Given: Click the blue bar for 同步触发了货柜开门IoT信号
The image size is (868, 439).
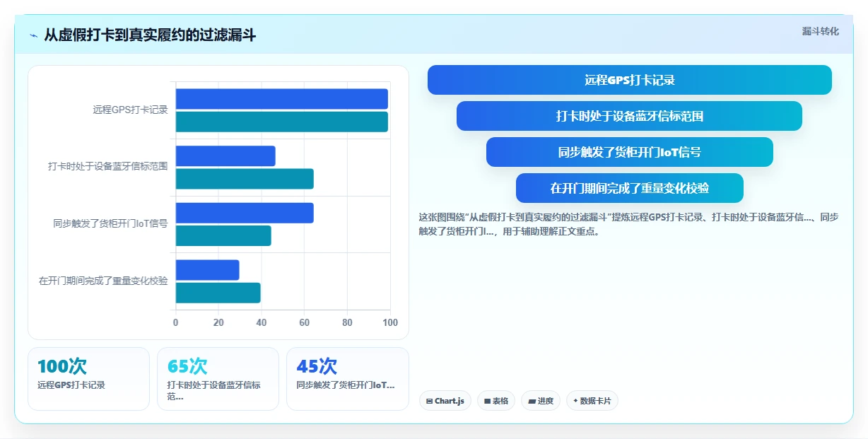Looking at the screenshot, I should [x=245, y=213].
